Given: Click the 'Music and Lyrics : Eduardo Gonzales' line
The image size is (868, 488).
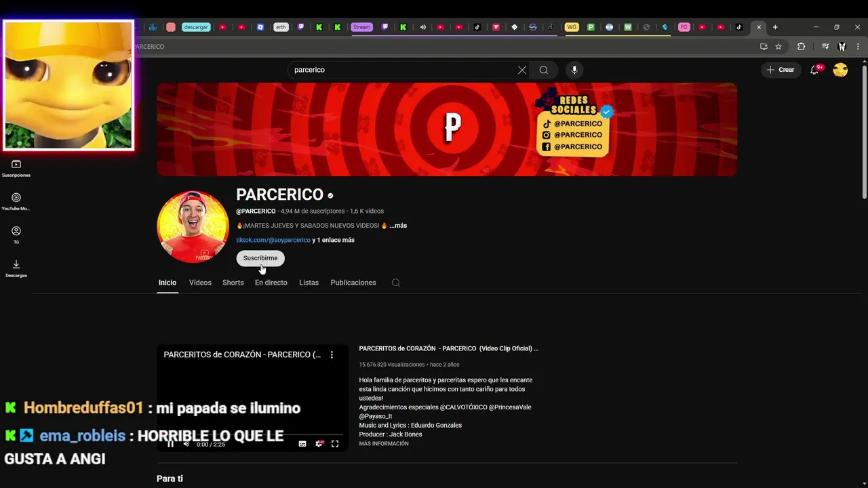Looking at the screenshot, I should point(410,426).
